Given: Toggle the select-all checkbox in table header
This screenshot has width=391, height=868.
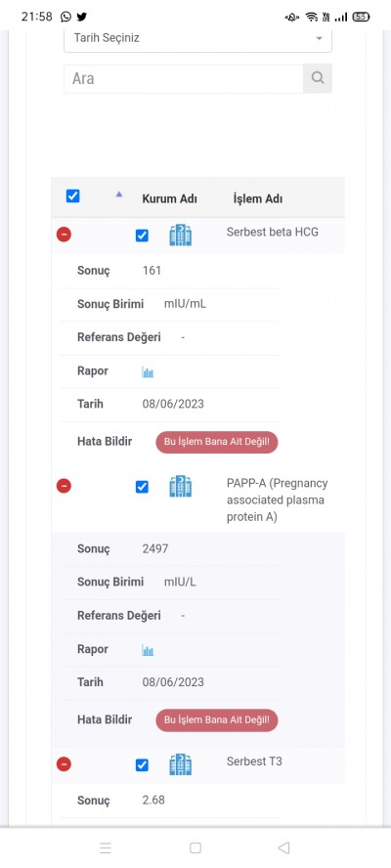Looking at the screenshot, I should tap(72, 195).
